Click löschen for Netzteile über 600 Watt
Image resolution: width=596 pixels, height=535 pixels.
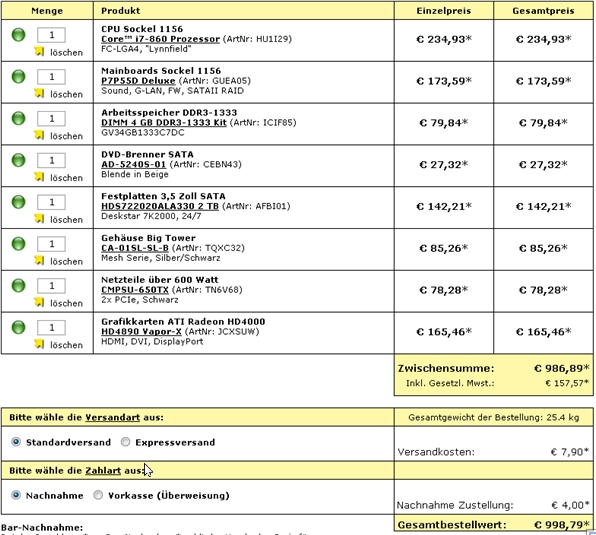click(x=67, y=303)
